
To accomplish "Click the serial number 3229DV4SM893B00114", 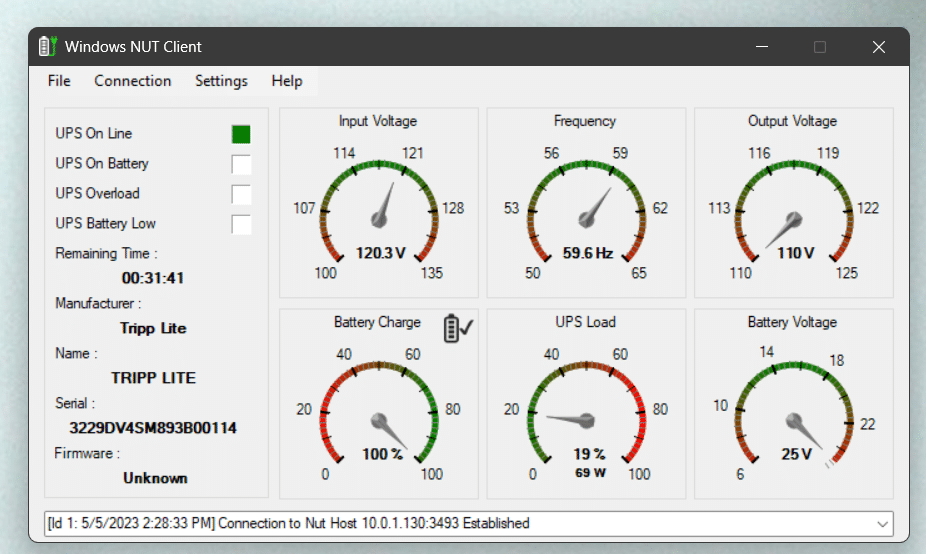I will pyautogui.click(x=153, y=428).
